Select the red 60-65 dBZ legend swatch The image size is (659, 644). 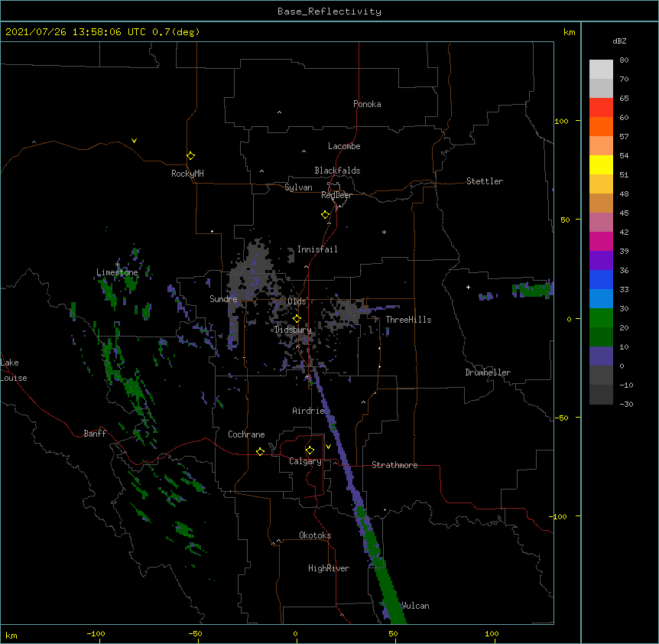[601, 108]
